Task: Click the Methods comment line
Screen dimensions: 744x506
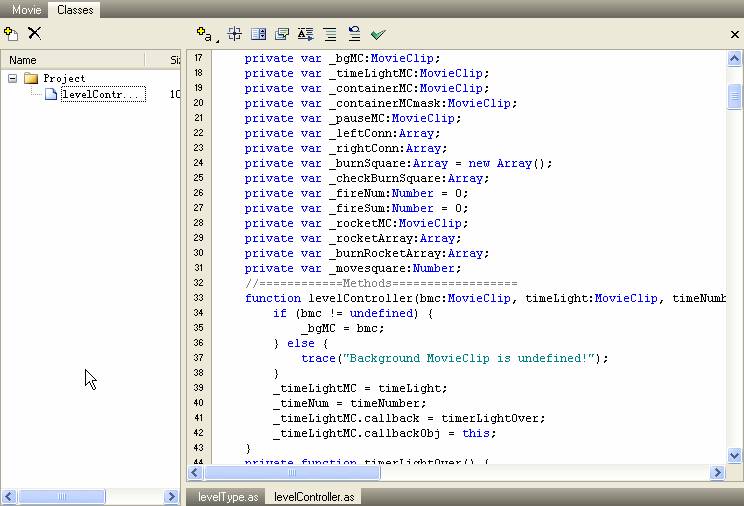Action: click(x=381, y=283)
